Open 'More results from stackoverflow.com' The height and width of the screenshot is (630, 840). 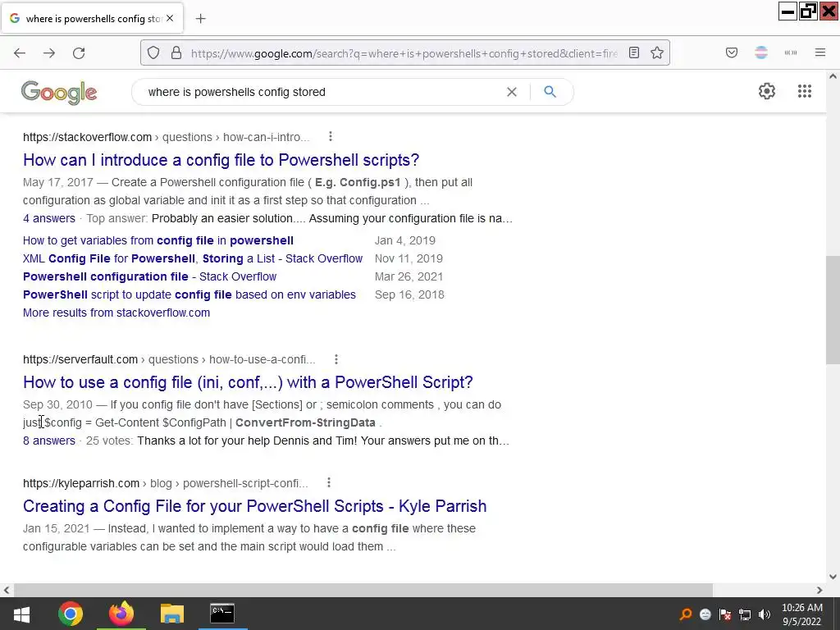116,313
